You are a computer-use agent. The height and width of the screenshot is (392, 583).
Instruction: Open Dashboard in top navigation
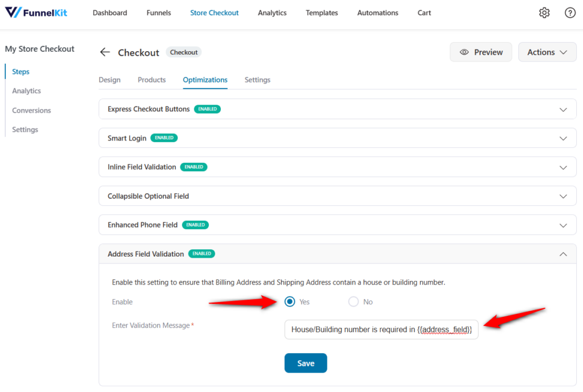[110, 13]
